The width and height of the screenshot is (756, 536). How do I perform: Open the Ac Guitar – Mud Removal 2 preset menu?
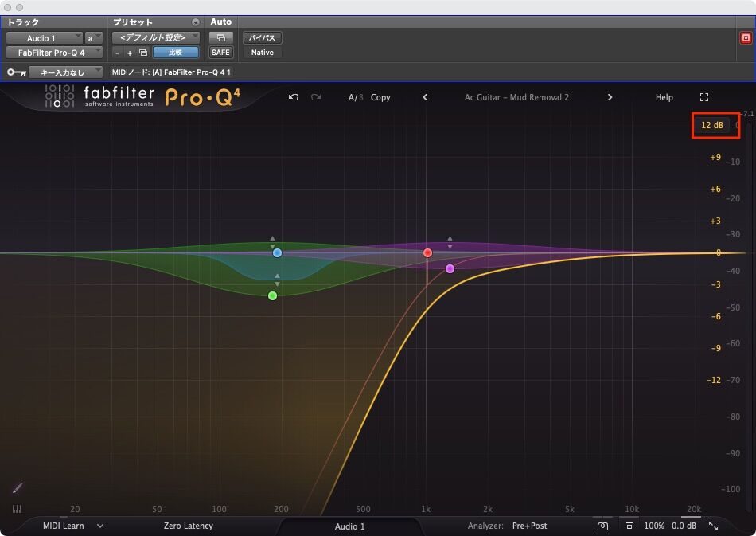(516, 97)
